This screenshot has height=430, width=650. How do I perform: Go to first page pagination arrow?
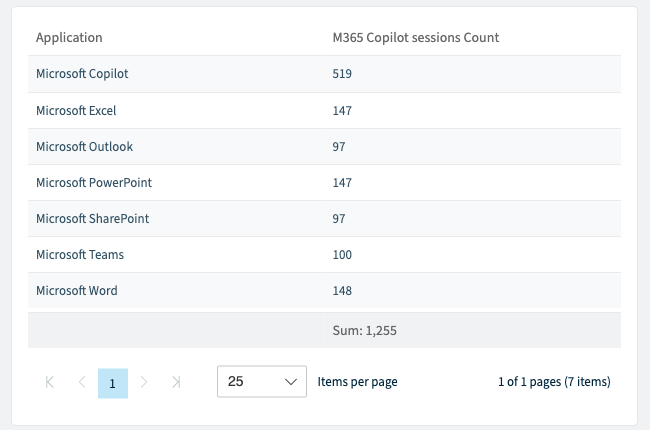click(x=50, y=382)
